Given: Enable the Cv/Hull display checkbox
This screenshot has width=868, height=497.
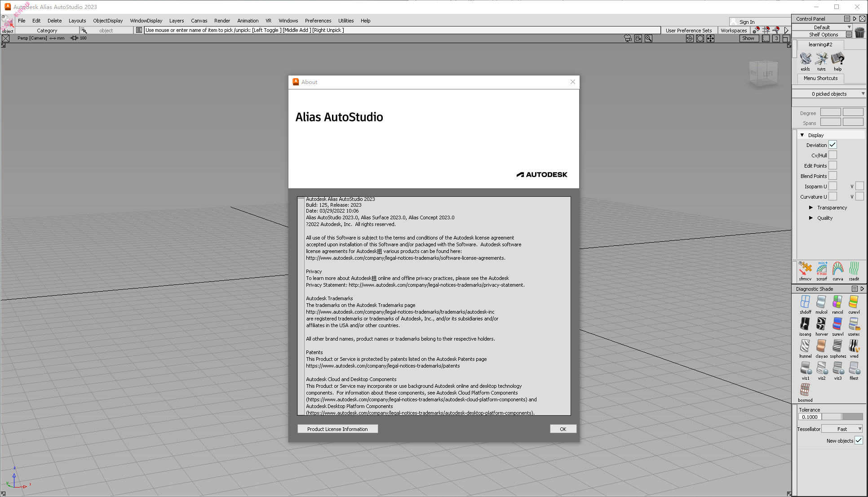Looking at the screenshot, I should point(833,155).
